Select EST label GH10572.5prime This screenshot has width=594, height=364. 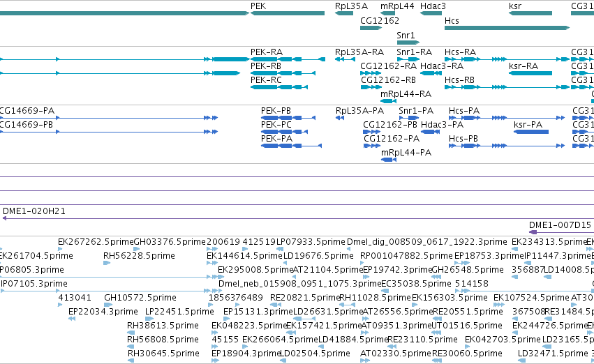pos(140,298)
